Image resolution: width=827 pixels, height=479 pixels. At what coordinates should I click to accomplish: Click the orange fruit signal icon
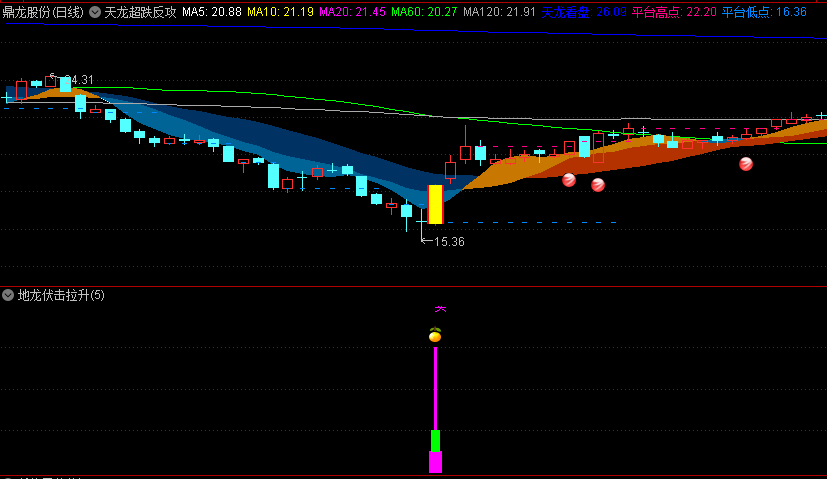point(435,334)
